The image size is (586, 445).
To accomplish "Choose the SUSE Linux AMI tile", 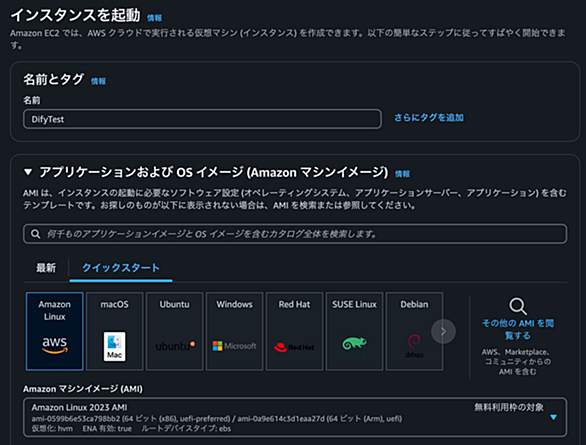I will pos(354,331).
